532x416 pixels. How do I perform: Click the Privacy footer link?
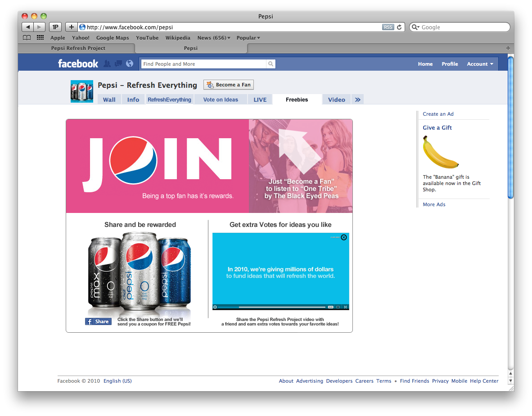(440, 381)
